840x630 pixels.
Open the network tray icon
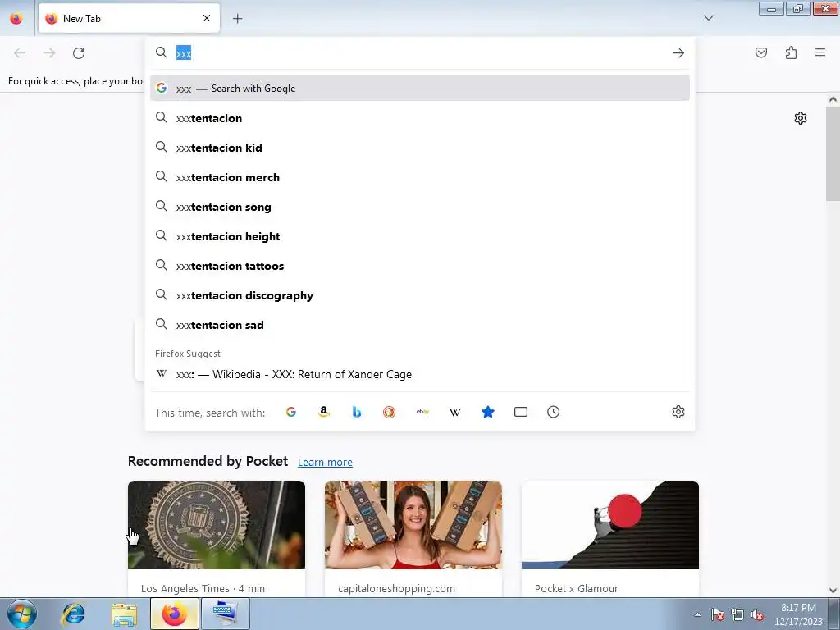[737, 614]
